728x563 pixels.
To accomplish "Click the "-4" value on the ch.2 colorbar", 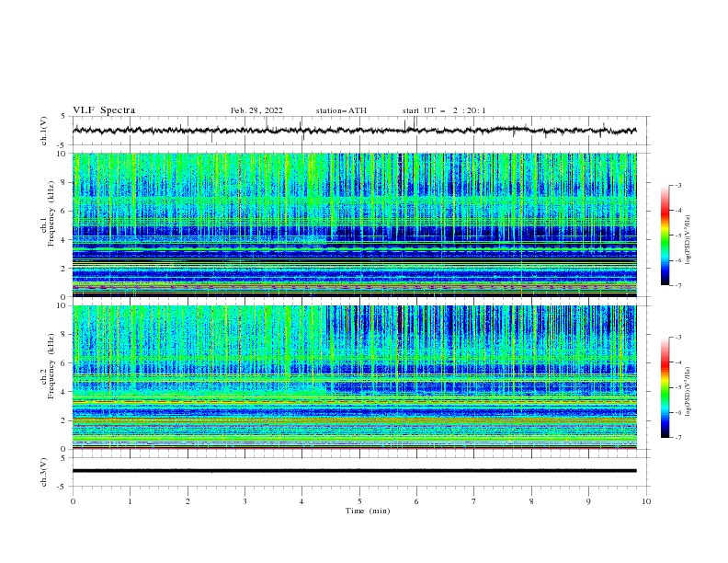I will (677, 362).
